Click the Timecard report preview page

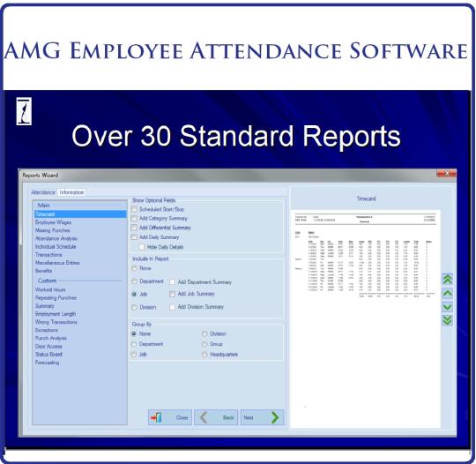[x=365, y=318]
